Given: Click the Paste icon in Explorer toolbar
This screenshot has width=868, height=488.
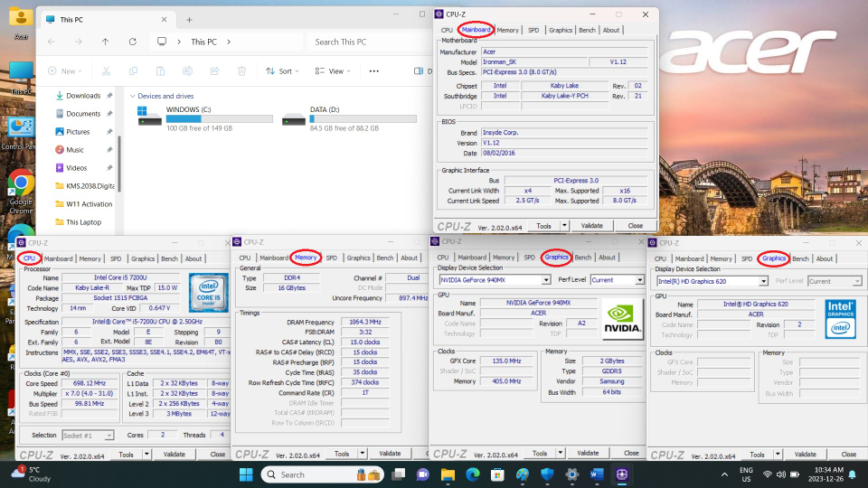Looking at the screenshot, I should point(160,70).
